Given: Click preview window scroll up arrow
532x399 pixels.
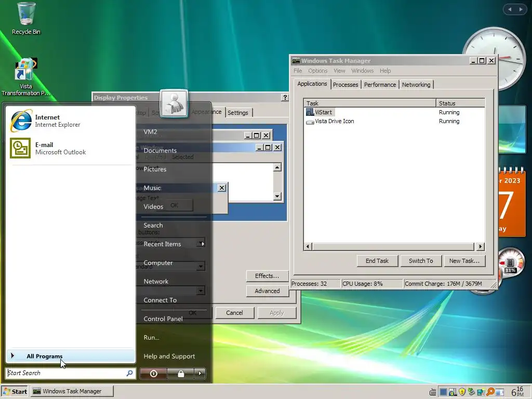Looking at the screenshot, I should (x=277, y=167).
